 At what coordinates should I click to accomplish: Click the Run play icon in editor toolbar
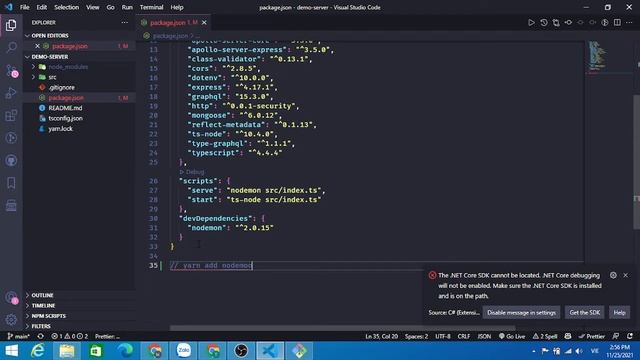pyautogui.click(x=531, y=22)
